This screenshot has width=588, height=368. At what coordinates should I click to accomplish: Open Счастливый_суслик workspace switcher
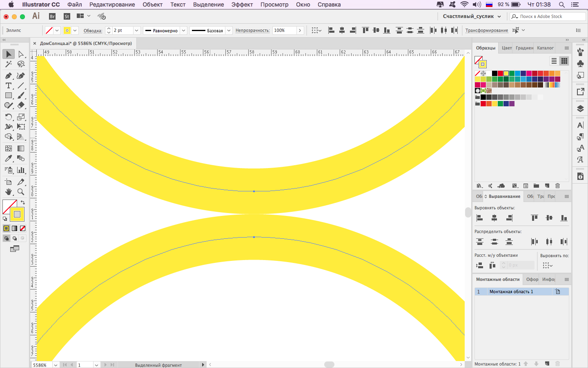tap(472, 16)
